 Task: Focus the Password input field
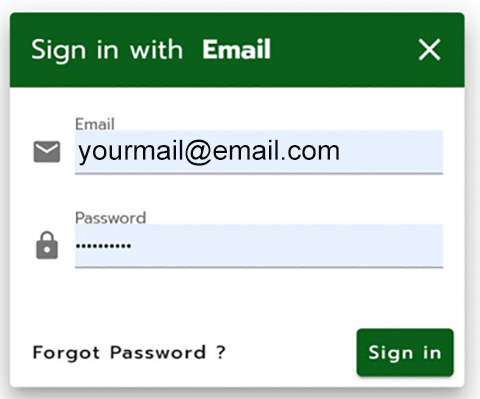(259, 246)
